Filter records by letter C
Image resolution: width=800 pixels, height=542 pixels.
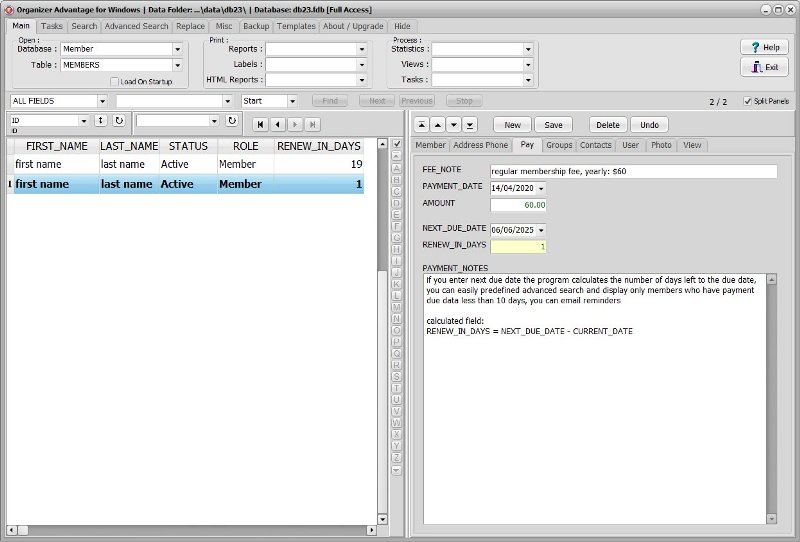tap(396, 191)
